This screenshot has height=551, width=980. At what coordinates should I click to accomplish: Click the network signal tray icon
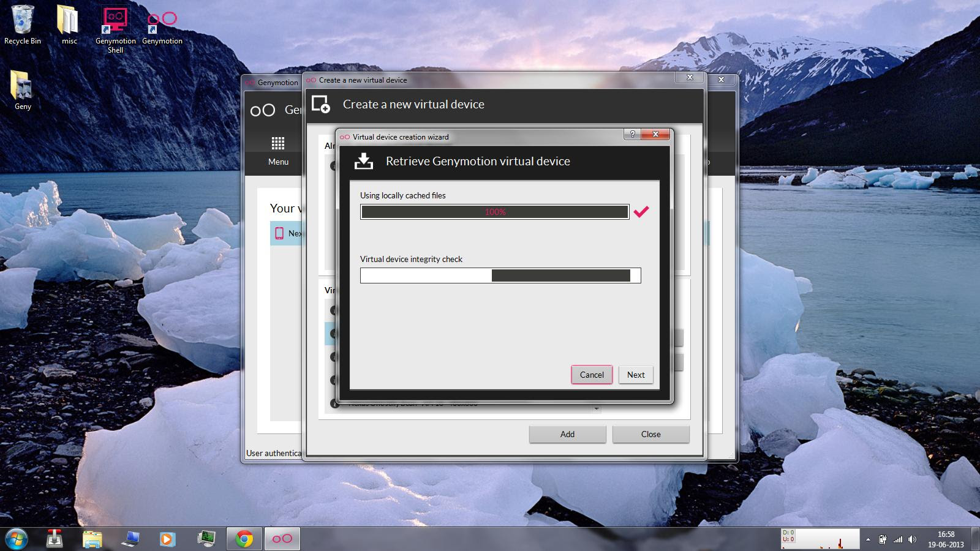point(898,539)
